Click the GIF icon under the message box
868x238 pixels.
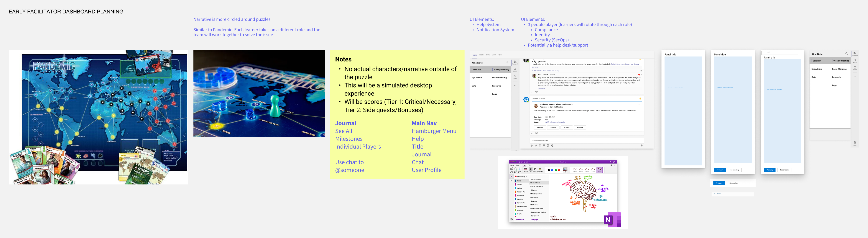click(x=544, y=146)
